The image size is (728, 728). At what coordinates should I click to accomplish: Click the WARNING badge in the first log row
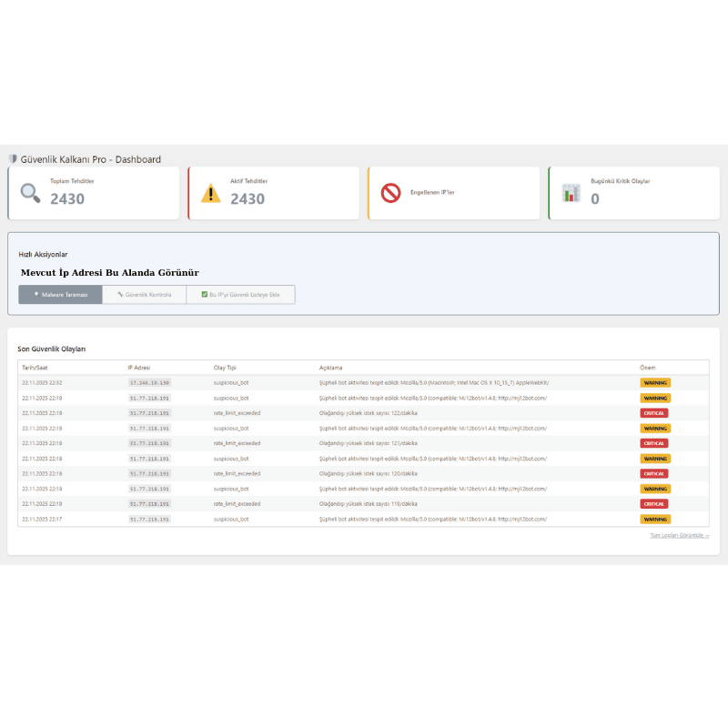click(x=654, y=383)
